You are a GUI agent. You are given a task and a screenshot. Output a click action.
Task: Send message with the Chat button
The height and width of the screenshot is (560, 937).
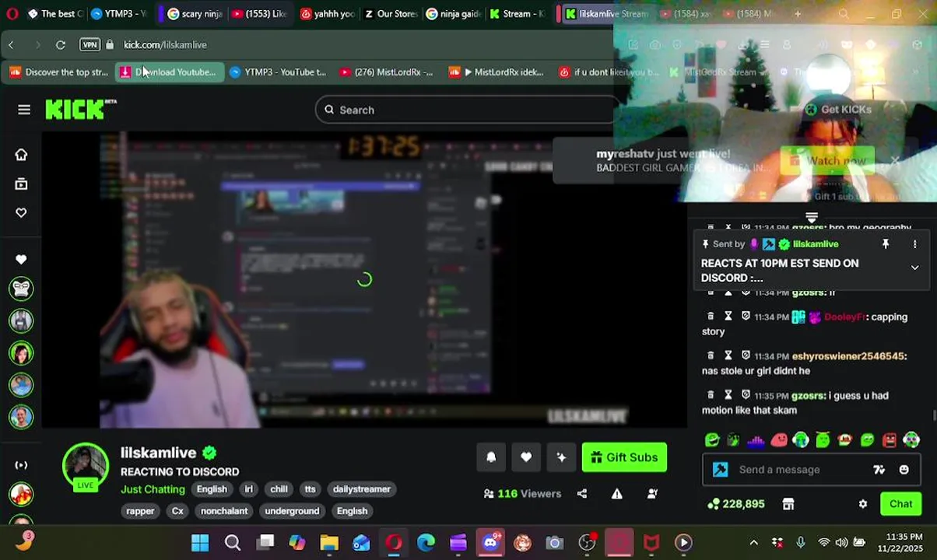pos(900,504)
